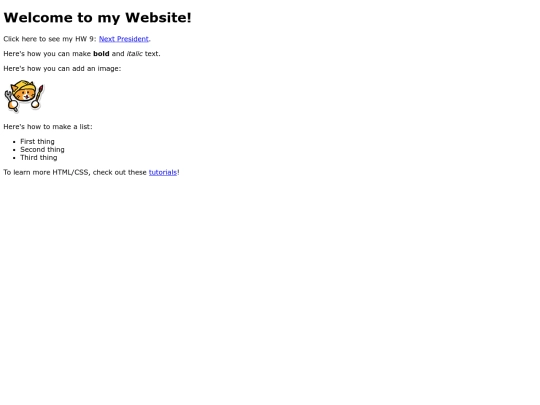540x405 pixels.
Task: Click the cat with tools image
Action: click(x=24, y=96)
